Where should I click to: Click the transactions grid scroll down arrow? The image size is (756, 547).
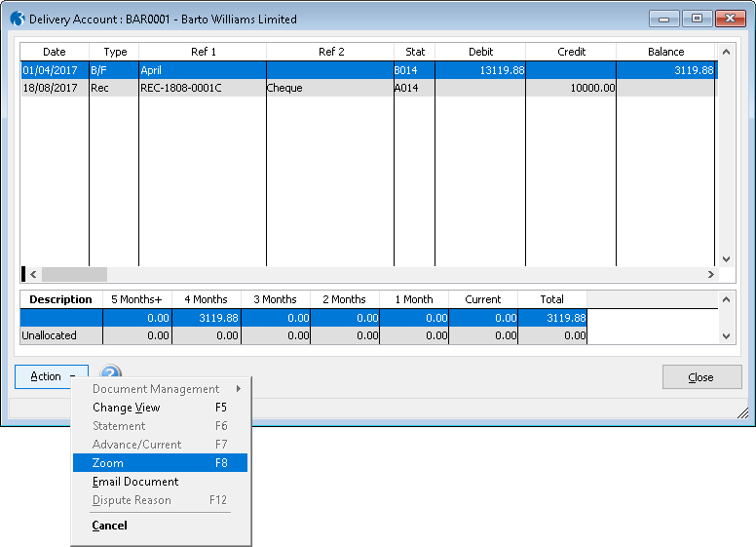[x=726, y=259]
